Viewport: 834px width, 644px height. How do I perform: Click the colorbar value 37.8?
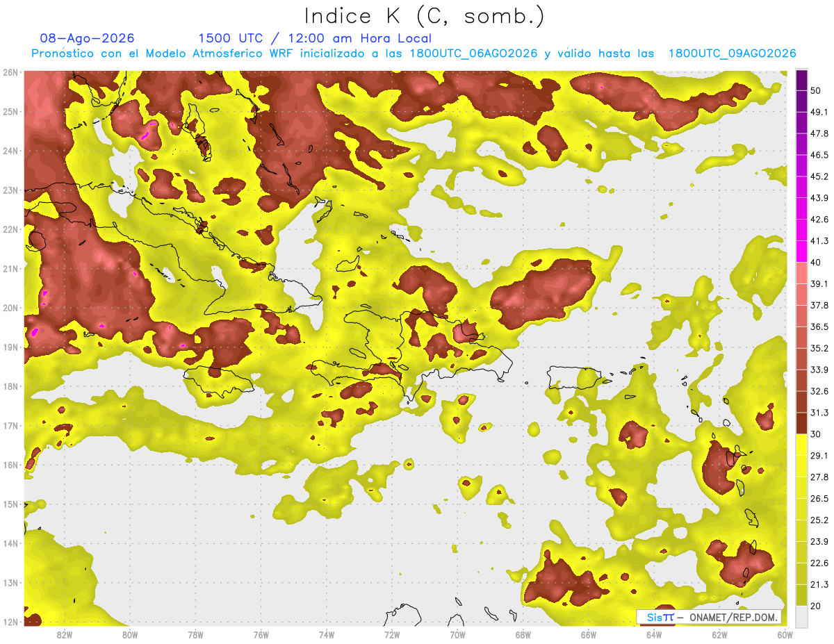pyautogui.click(x=819, y=305)
